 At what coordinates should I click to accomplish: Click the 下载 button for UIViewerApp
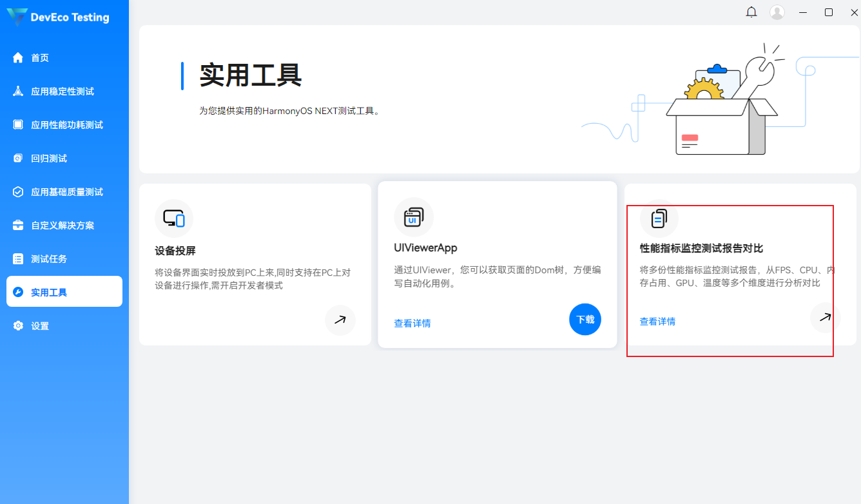(x=585, y=319)
